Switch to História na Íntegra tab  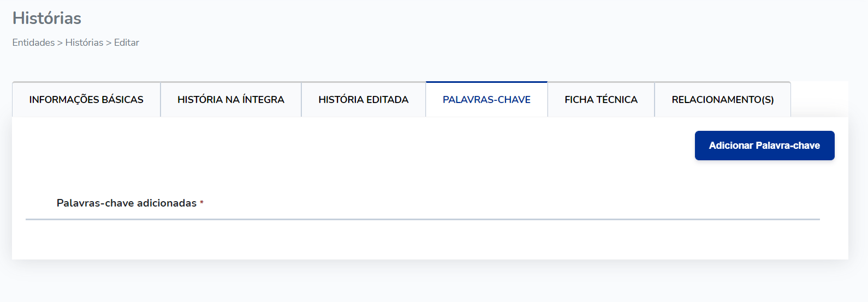coord(231,99)
